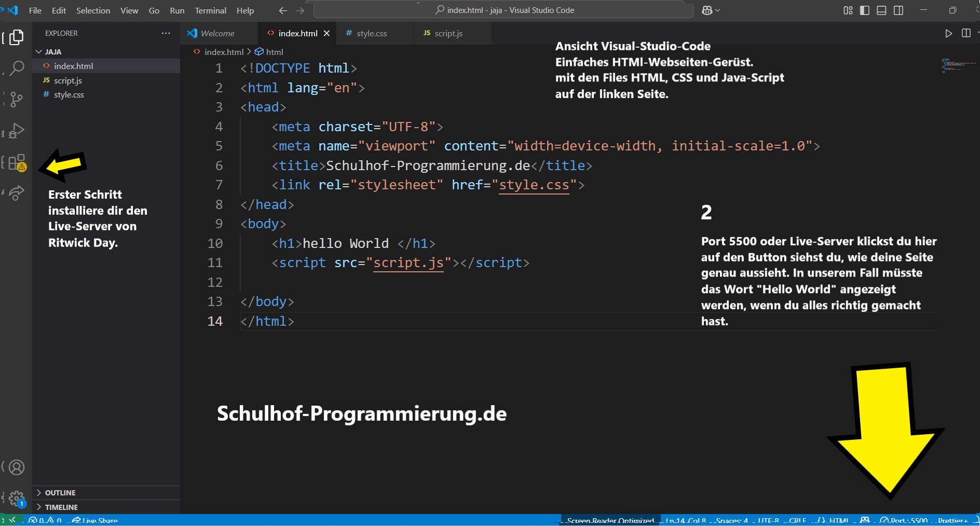The image size is (980, 526).
Task: Follow the script.js link in the code
Action: pos(409,263)
